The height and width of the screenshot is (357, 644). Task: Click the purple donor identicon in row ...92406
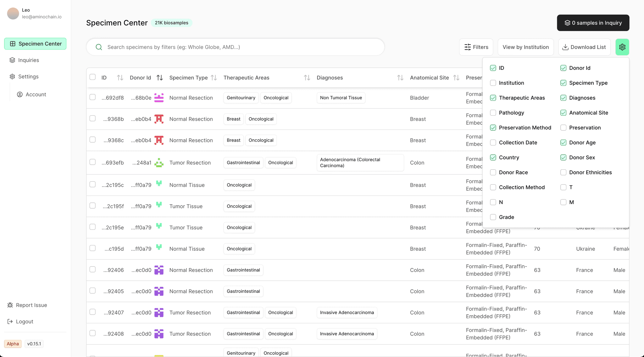pos(159,270)
